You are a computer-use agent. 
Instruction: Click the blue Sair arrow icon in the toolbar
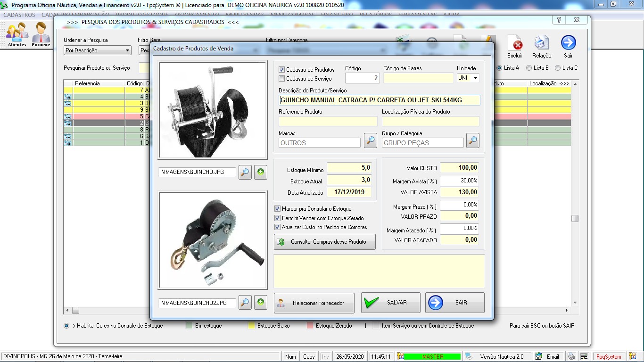568,43
